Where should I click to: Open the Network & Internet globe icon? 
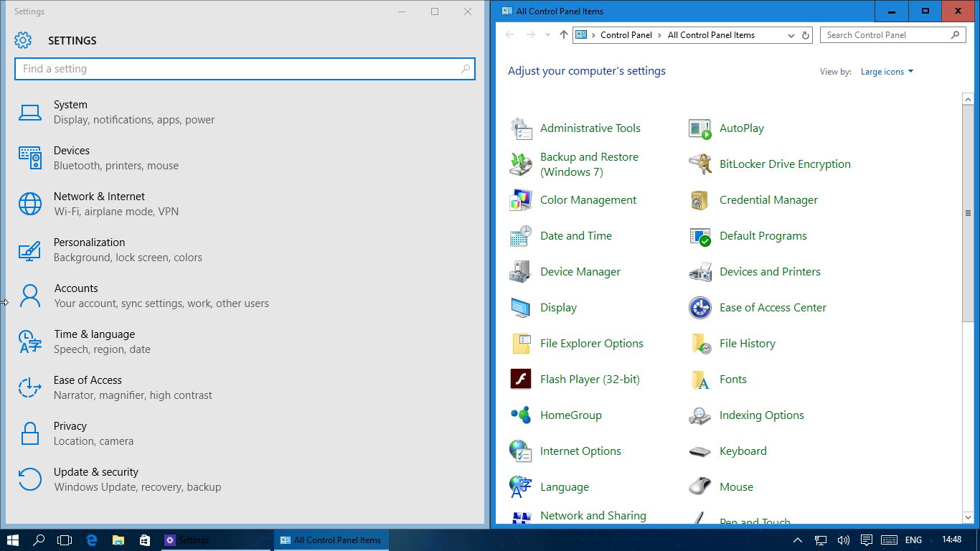[x=30, y=204]
